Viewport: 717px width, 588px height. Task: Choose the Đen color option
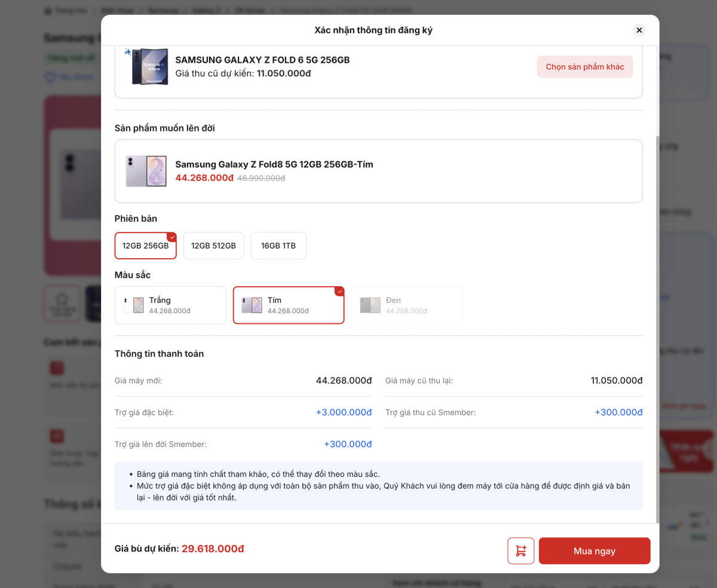[407, 305]
